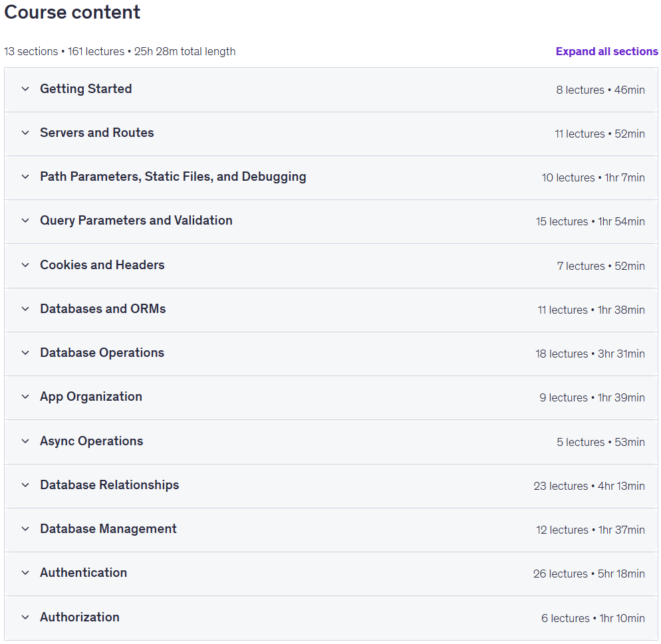Expand the Databases and ORMs chevron
The height and width of the screenshot is (644, 661).
click(25, 309)
